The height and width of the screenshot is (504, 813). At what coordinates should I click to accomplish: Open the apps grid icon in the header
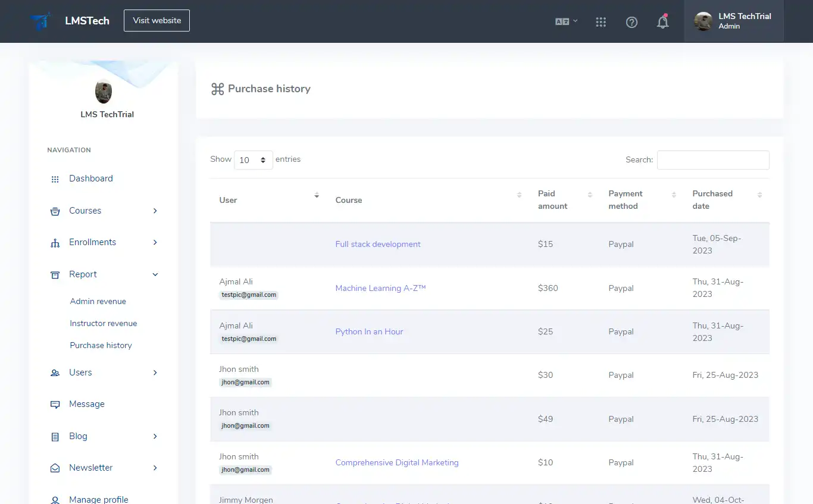pos(601,21)
